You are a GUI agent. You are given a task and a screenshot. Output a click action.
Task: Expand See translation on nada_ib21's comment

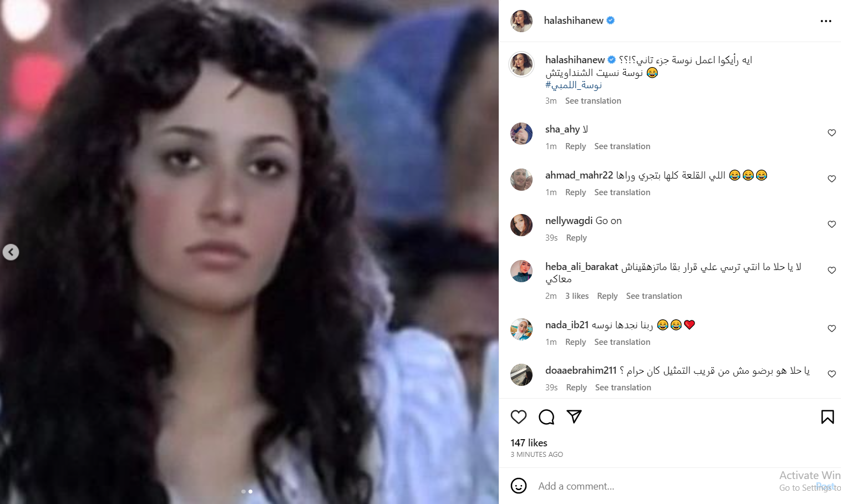tap(622, 342)
